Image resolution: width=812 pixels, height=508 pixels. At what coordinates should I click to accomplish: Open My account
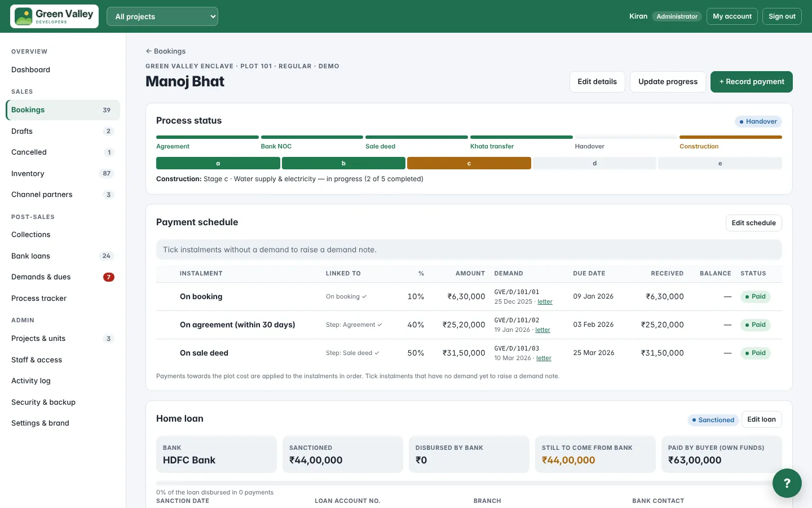732,16
